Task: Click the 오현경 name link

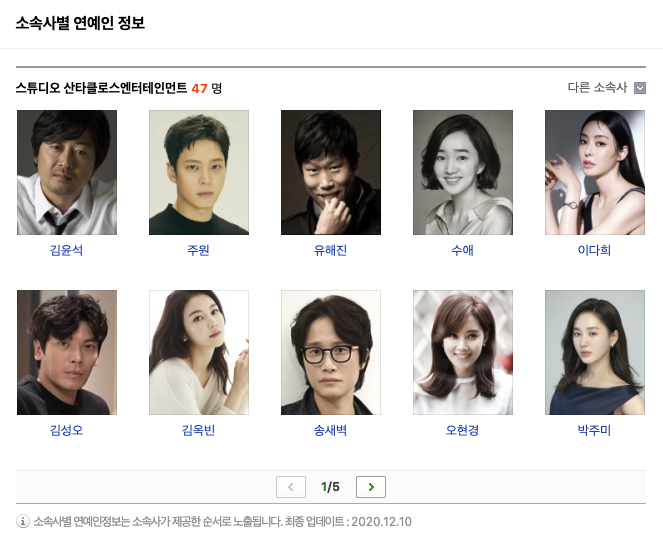Action: click(463, 430)
